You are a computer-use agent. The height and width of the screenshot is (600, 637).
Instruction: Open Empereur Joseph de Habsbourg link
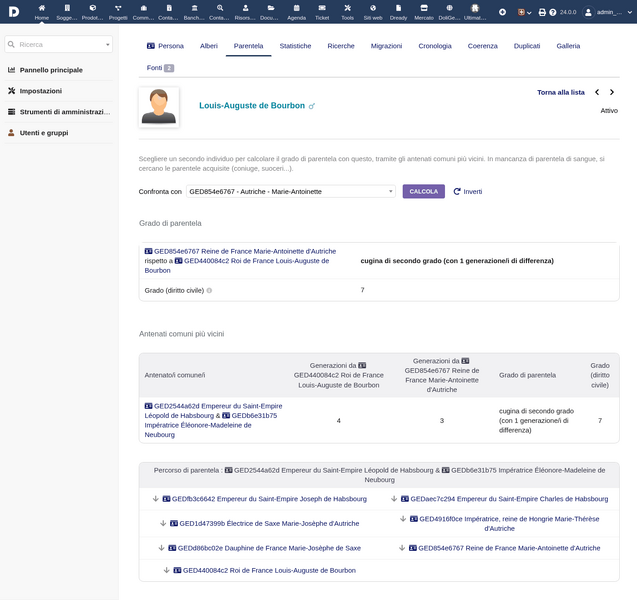pos(264,499)
